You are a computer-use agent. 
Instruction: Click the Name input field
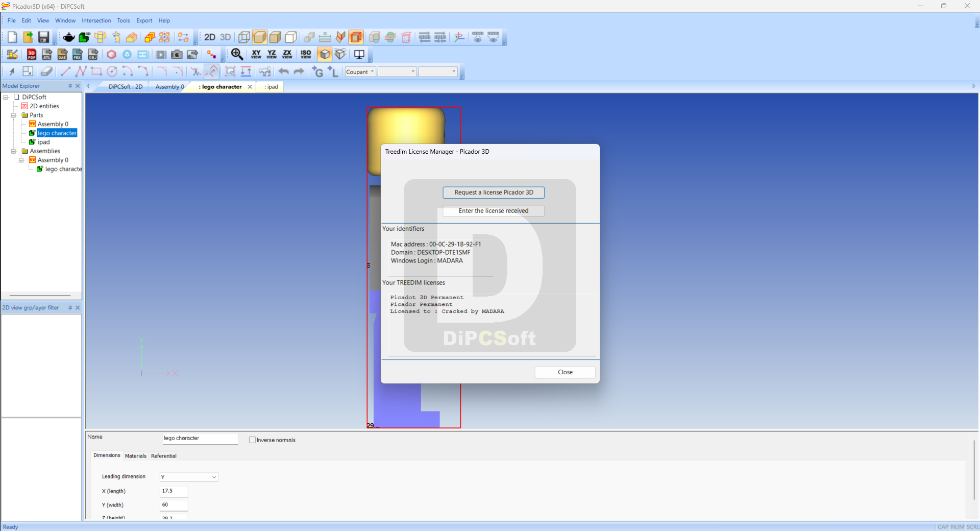tap(200, 438)
